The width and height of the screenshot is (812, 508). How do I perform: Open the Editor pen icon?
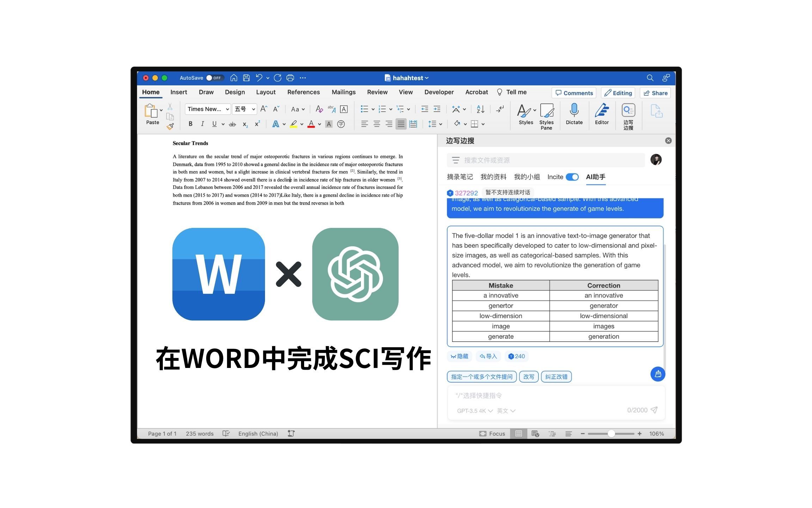602,110
